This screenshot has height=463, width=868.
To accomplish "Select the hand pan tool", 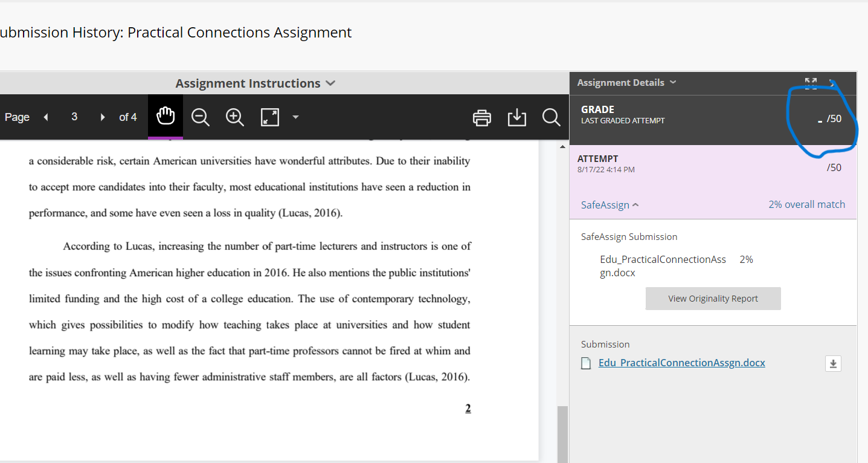I will pyautogui.click(x=166, y=116).
